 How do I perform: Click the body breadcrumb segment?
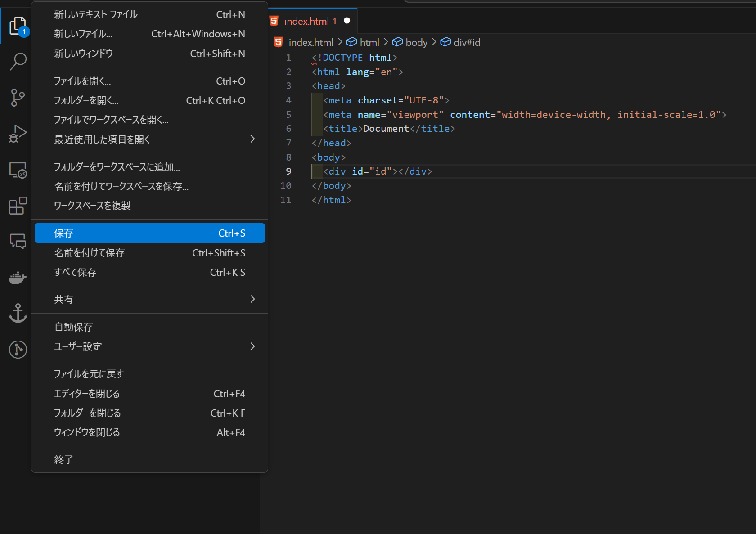coord(416,42)
